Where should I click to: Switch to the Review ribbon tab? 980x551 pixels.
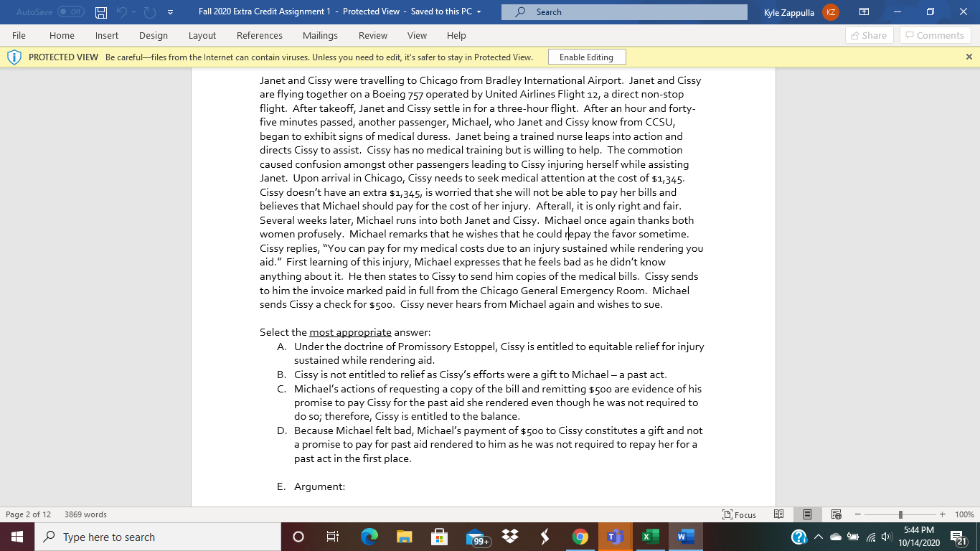tap(372, 35)
